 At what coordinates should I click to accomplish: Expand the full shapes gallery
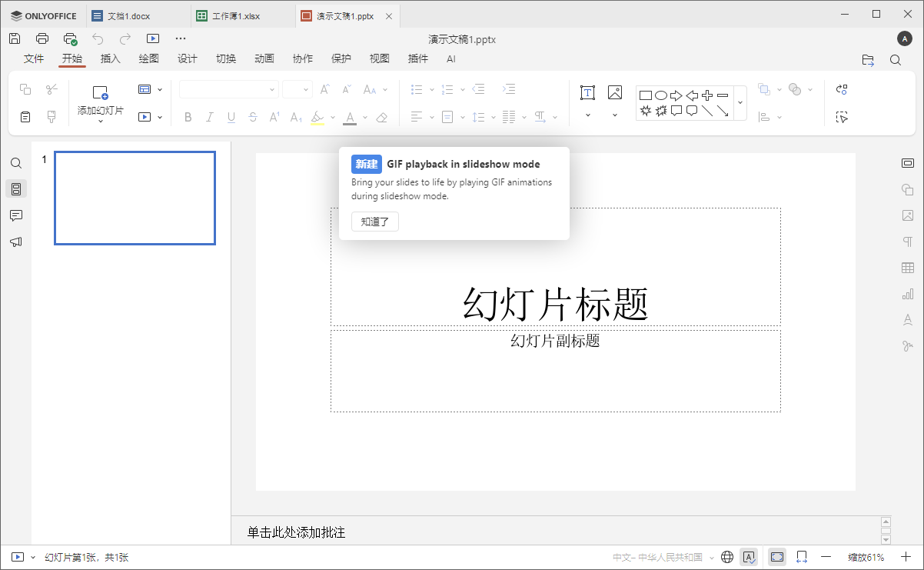[741, 102]
